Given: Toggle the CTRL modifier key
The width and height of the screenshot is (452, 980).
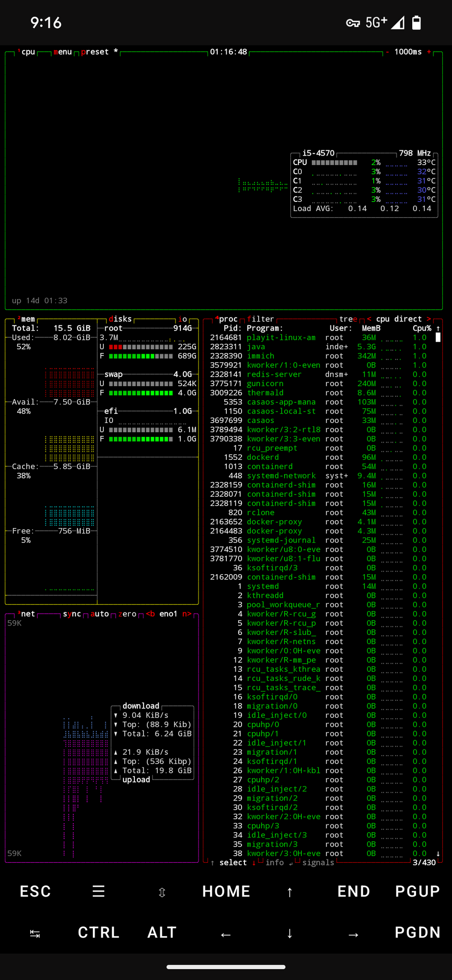Looking at the screenshot, I should [99, 932].
